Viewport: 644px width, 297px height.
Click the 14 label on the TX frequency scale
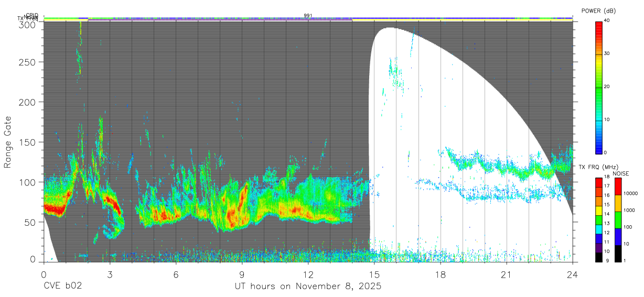[607, 214]
